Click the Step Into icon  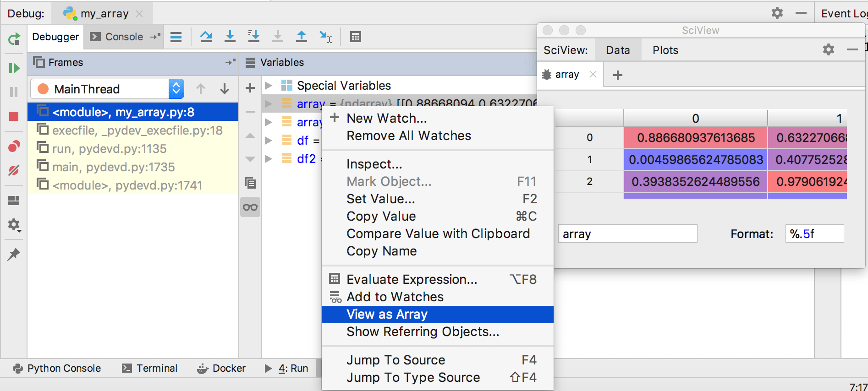click(x=230, y=37)
